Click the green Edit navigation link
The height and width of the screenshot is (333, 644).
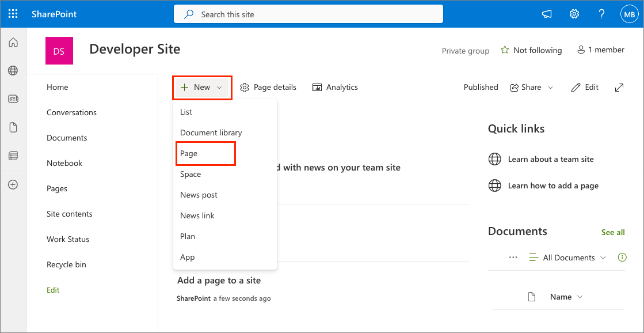pos(53,290)
